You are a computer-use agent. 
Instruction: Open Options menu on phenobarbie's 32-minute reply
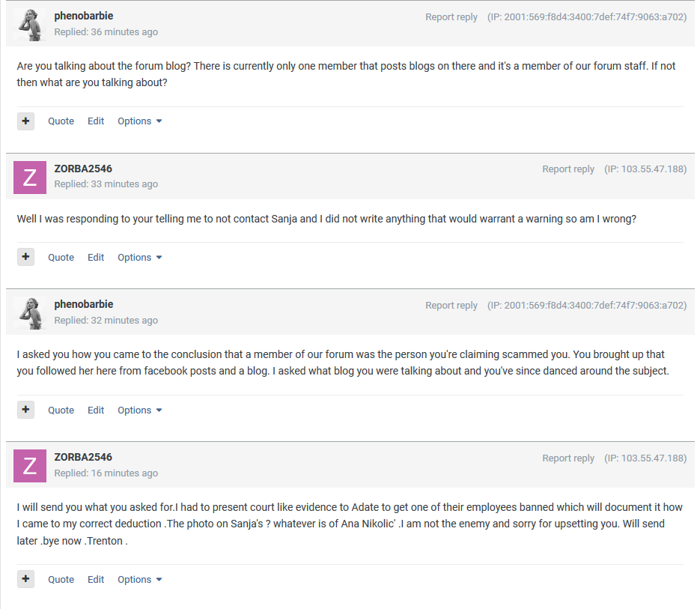tap(140, 410)
